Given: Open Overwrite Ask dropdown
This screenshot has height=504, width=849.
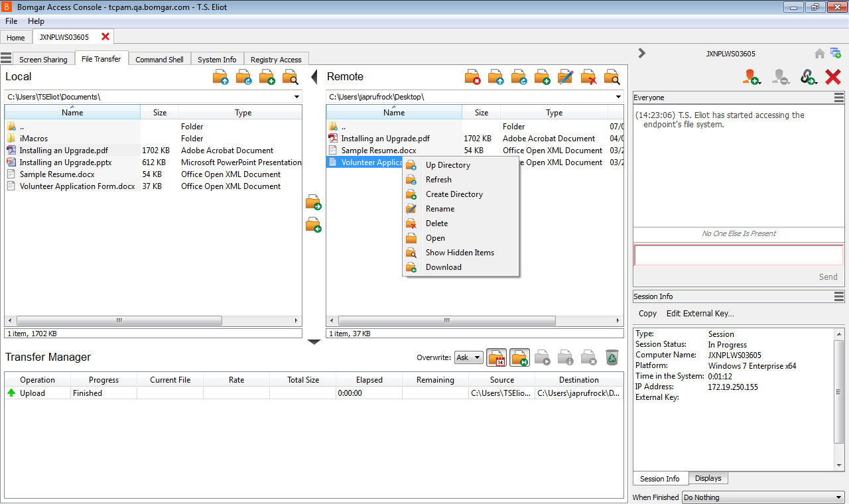Looking at the screenshot, I should coord(468,357).
